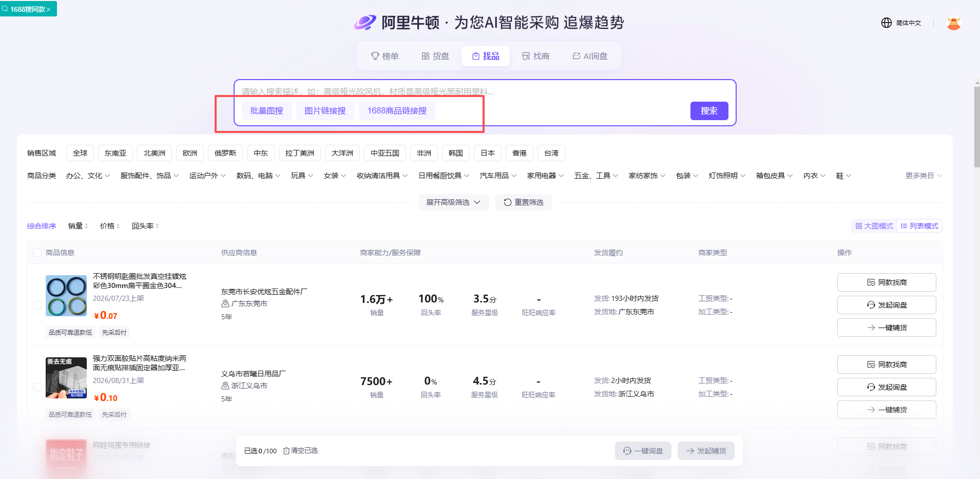This screenshot has height=479, width=980.
Task: Sort by 回头率
Action: (x=145, y=226)
